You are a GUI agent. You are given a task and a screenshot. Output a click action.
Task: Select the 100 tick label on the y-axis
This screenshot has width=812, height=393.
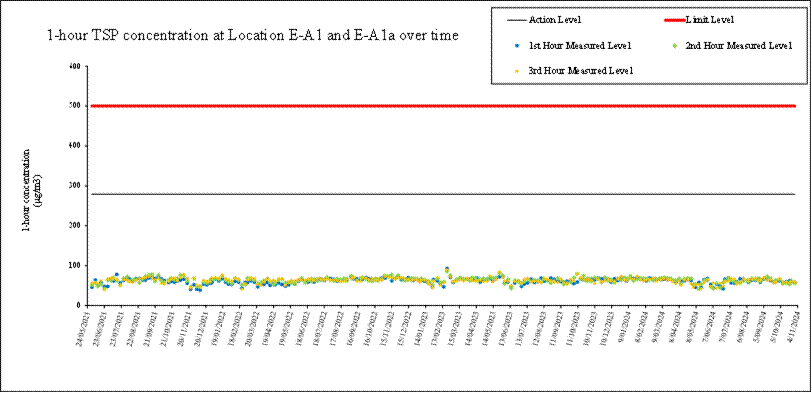[x=76, y=265]
